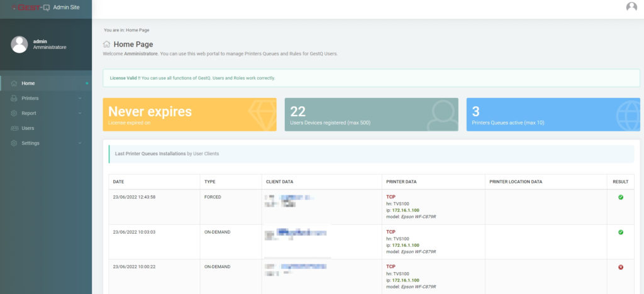Expand the Report submenu chevron
The image size is (644, 294).
tap(80, 113)
